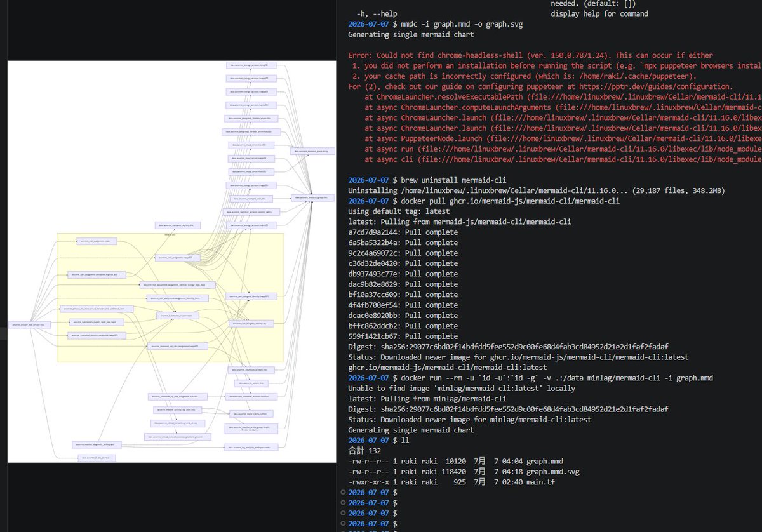This screenshot has height=532, width=762.
Task: Click the '6a5ba5322b4a: Pull complete' line
Action: tap(403, 243)
